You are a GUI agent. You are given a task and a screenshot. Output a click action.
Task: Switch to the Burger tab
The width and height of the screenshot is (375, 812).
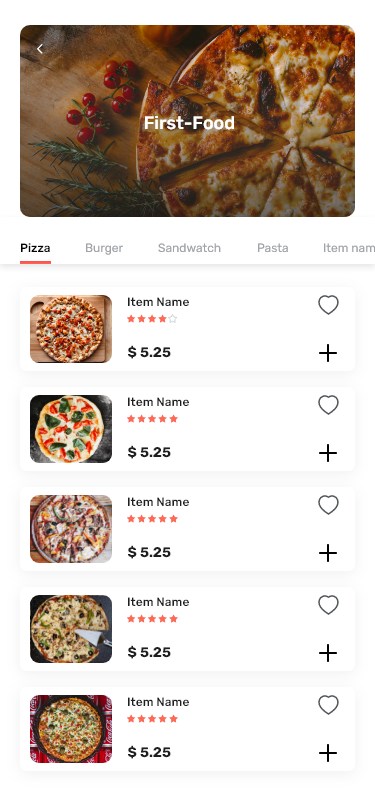point(104,248)
